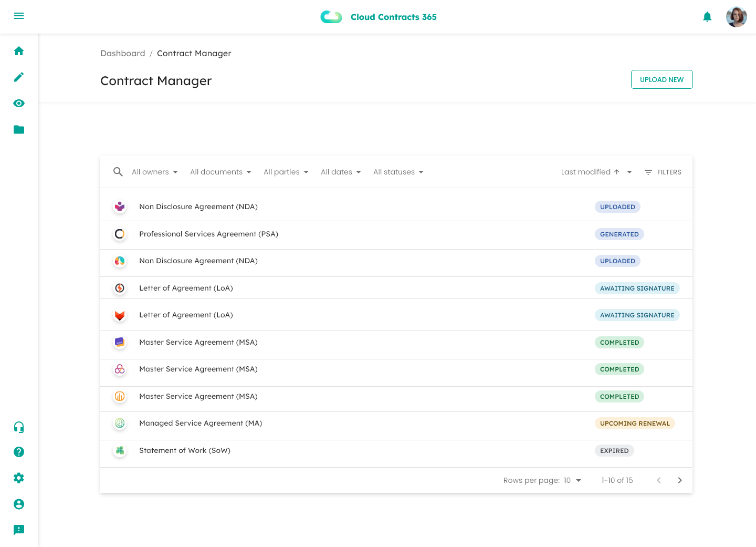Click the Statement of Work clover logo
This screenshot has width=756, height=547.
tap(120, 450)
